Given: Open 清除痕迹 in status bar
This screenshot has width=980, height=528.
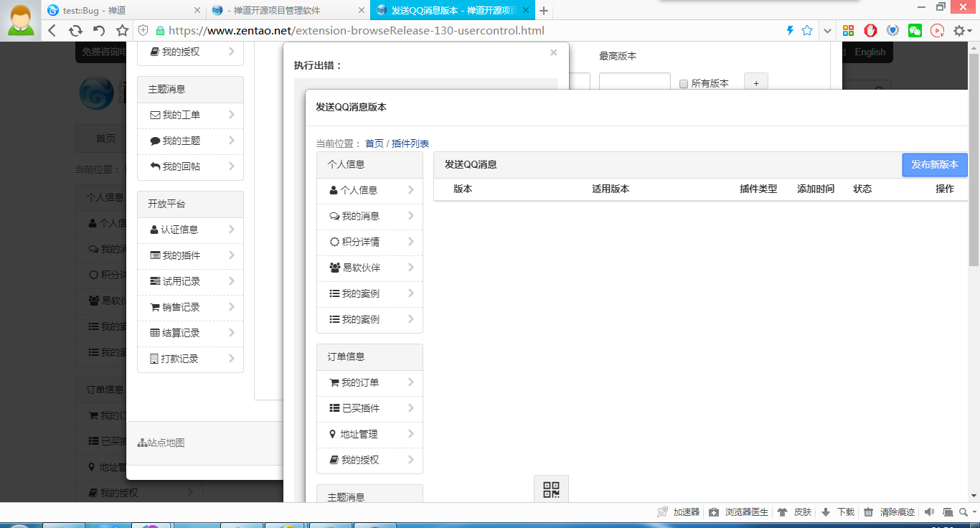Looking at the screenshot, I should [x=890, y=512].
